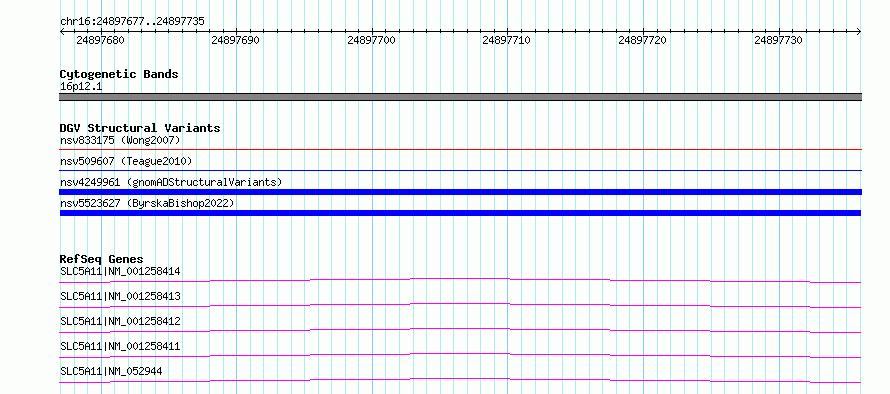Open variant nsv509607 (Teague2010) label
This screenshot has width=890, height=394.
point(126,161)
